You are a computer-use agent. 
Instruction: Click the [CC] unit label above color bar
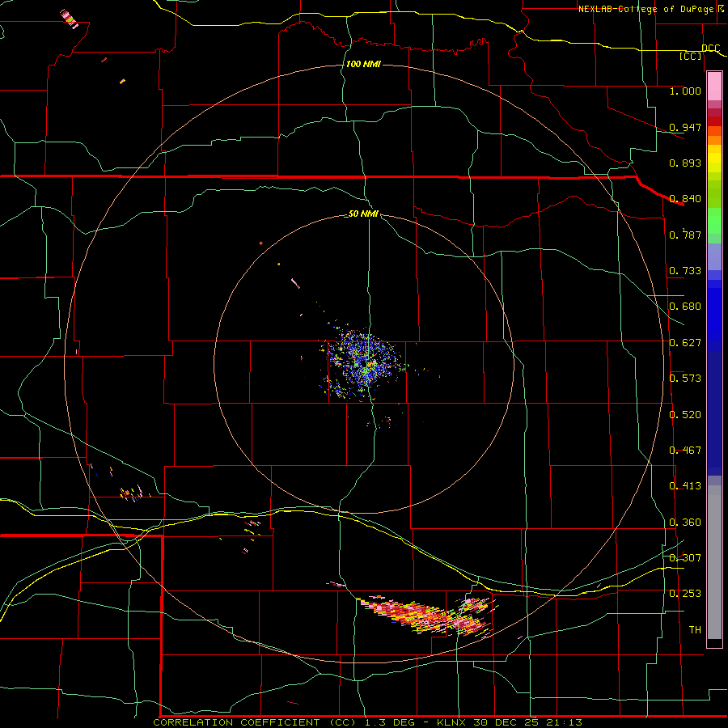pos(690,56)
